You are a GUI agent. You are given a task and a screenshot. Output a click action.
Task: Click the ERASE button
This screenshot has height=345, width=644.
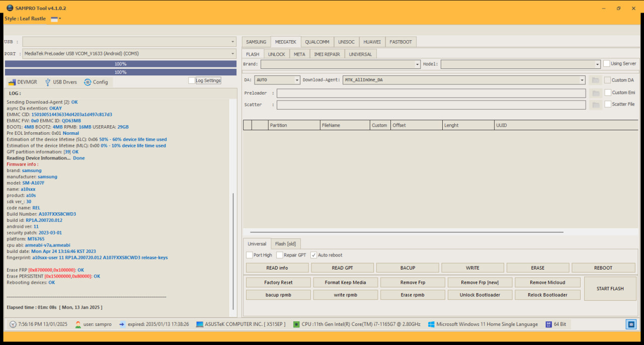538,268
